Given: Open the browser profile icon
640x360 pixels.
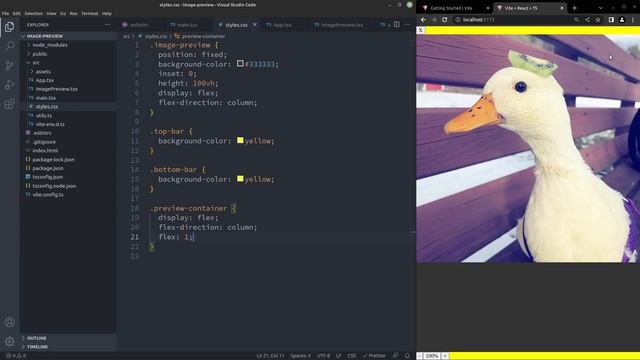Looking at the screenshot, I should tap(622, 19).
